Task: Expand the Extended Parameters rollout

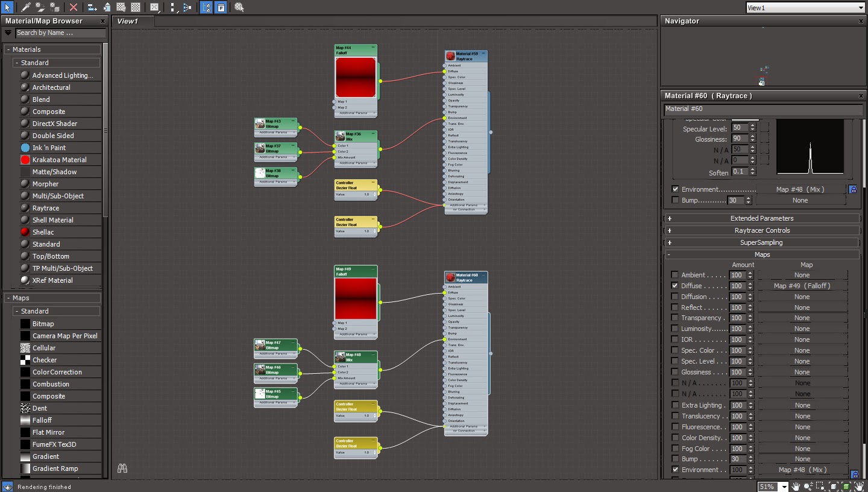Action: (762, 218)
